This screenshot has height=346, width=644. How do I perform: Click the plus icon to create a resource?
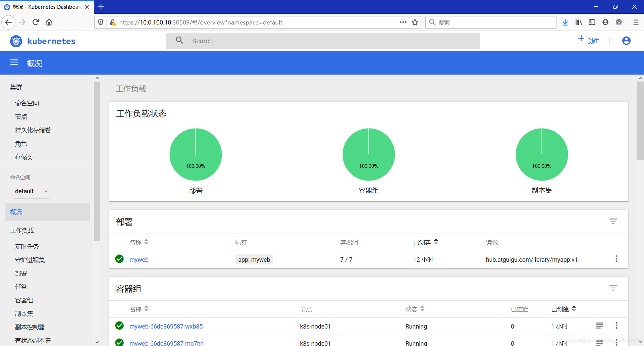581,39
